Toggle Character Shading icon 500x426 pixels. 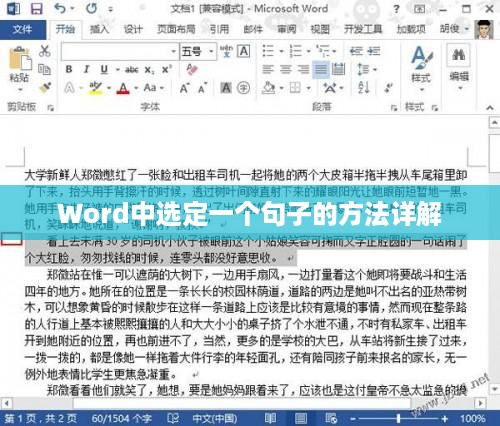pyautogui.click(x=226, y=88)
